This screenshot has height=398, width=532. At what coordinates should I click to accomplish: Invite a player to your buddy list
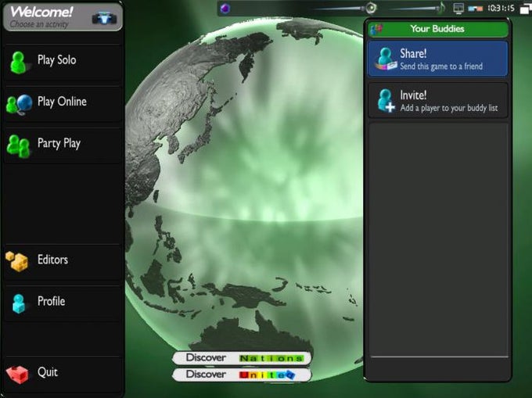click(437, 100)
